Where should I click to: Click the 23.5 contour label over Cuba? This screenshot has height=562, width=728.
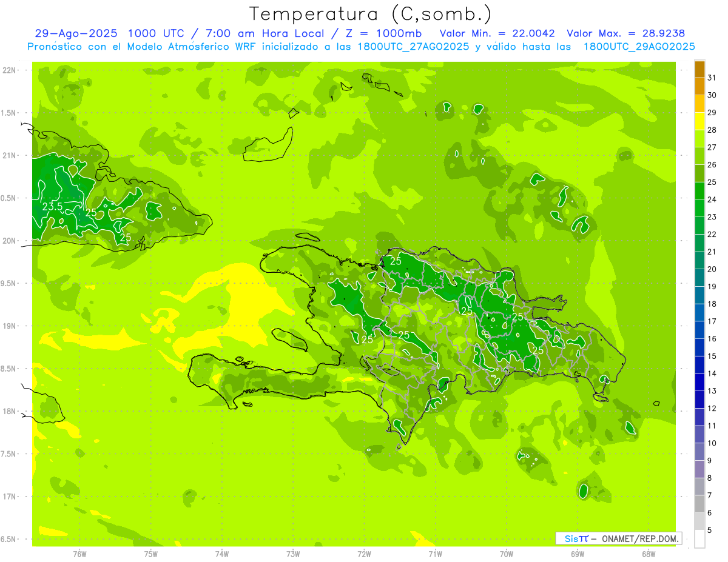tap(53, 207)
